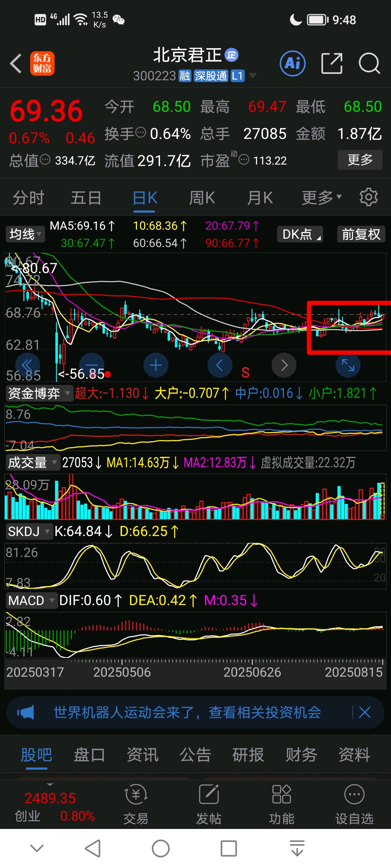
Task: Tap the back arrow at top left
Action: (x=16, y=64)
